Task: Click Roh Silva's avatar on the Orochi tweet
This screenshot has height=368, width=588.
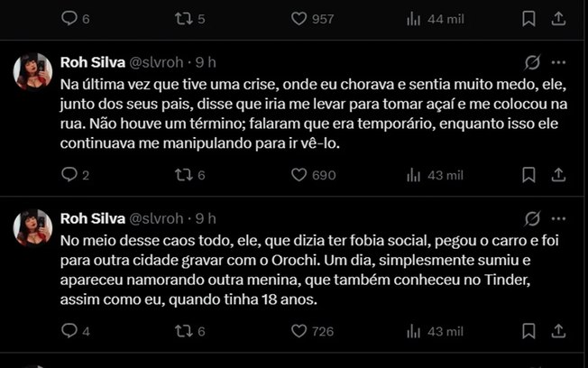Action: pyautogui.click(x=32, y=227)
